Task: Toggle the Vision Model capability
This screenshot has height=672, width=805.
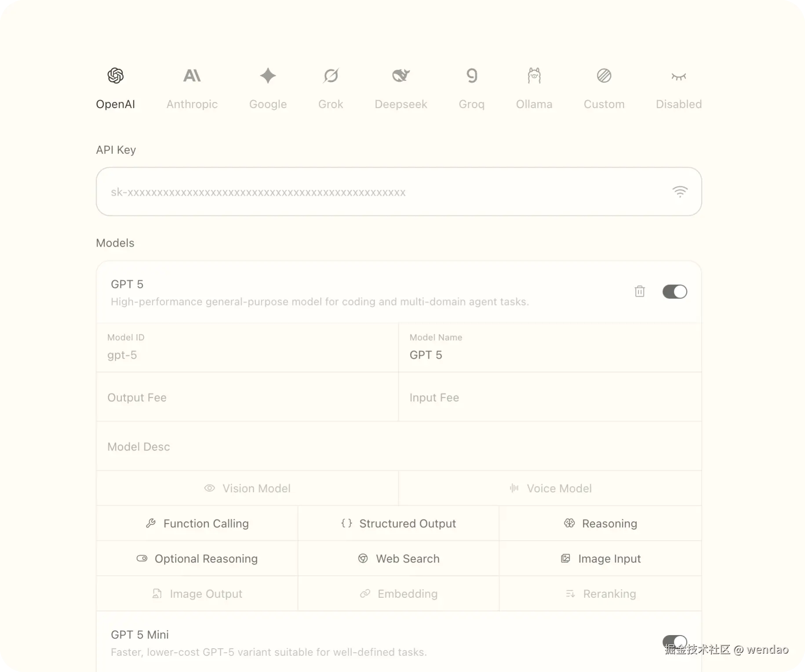Action: (x=248, y=488)
